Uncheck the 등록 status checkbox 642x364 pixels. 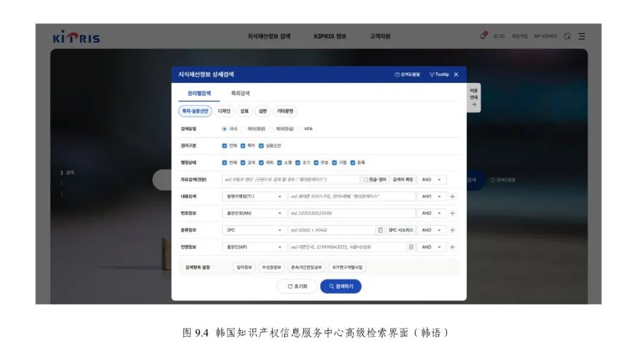pyautogui.click(x=353, y=162)
